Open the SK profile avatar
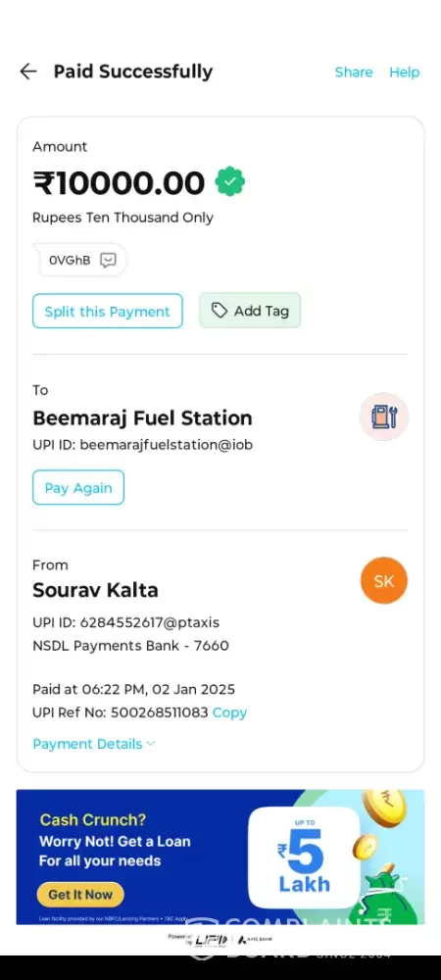The height and width of the screenshot is (980, 441). pos(384,581)
